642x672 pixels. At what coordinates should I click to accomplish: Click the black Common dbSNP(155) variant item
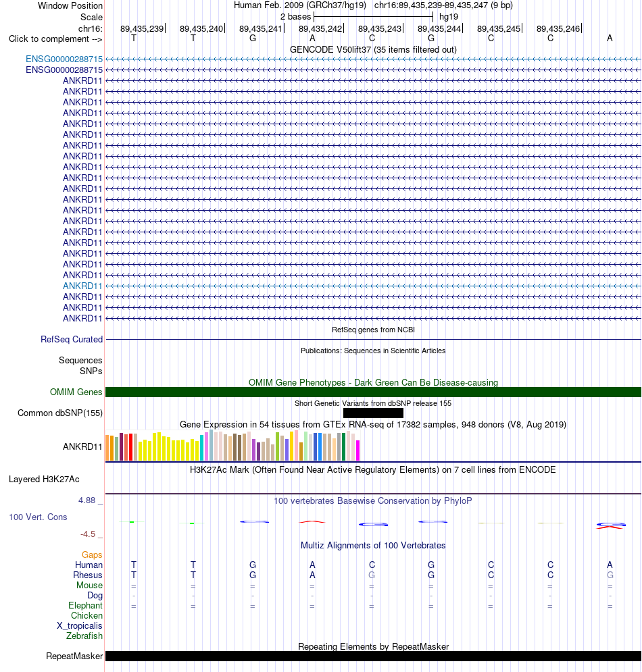tap(373, 413)
